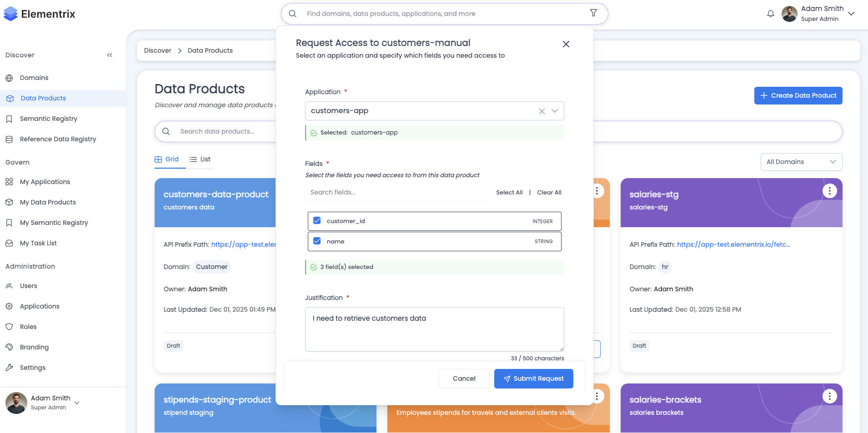Click the Cancel button
Image resolution: width=868 pixels, height=433 pixels.
point(464,378)
